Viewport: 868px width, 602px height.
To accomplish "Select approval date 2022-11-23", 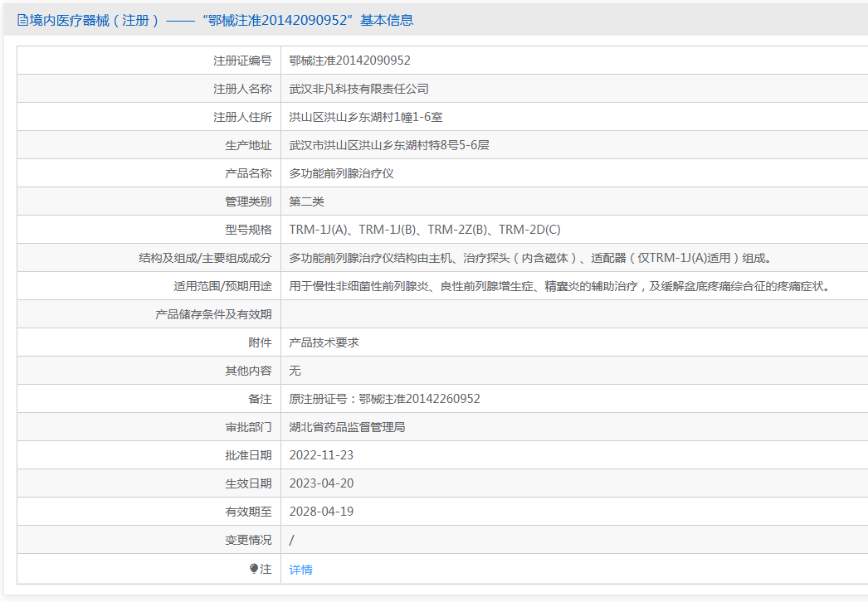I will [x=321, y=455].
